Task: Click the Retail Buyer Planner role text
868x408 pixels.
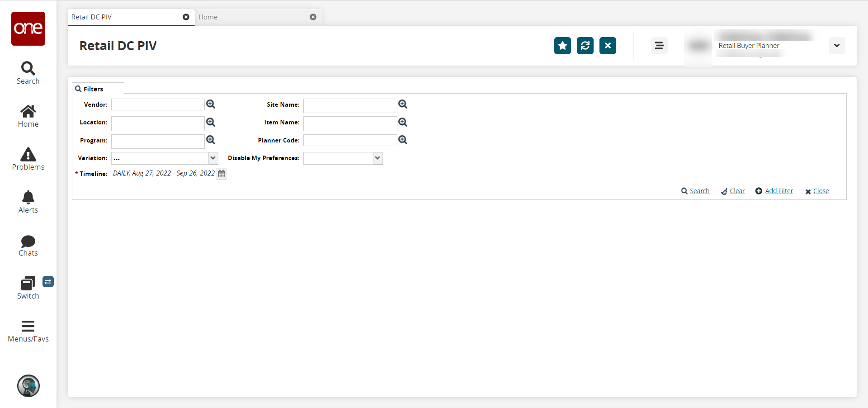Action: pos(749,46)
